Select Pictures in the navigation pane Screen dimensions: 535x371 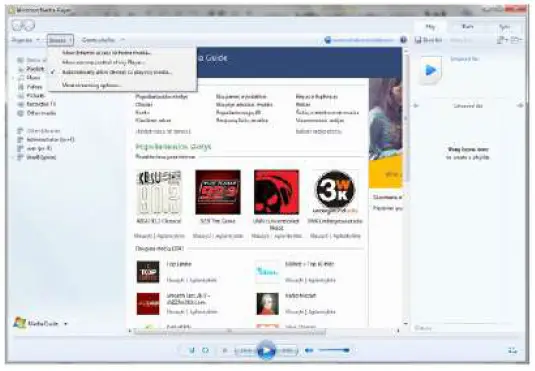(36, 95)
